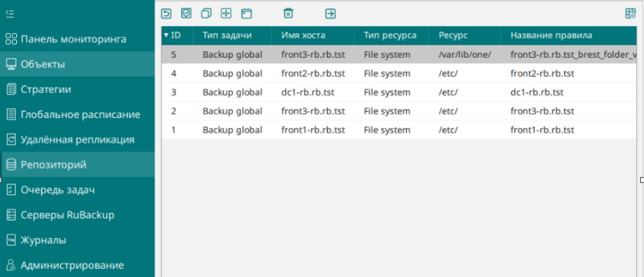This screenshot has height=277, width=644.
Task: Click the trash delete toolbar icon
Action: [x=289, y=14]
